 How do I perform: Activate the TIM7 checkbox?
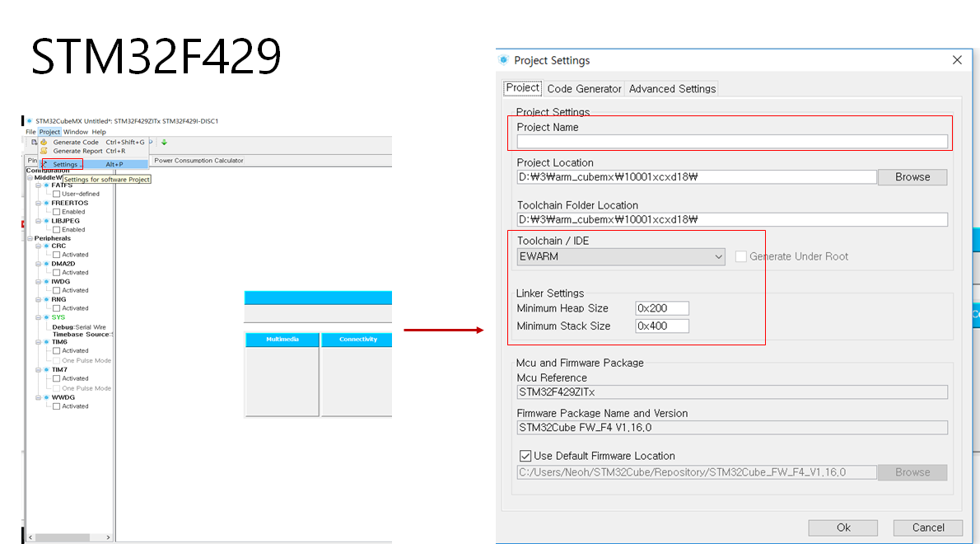click(x=56, y=378)
